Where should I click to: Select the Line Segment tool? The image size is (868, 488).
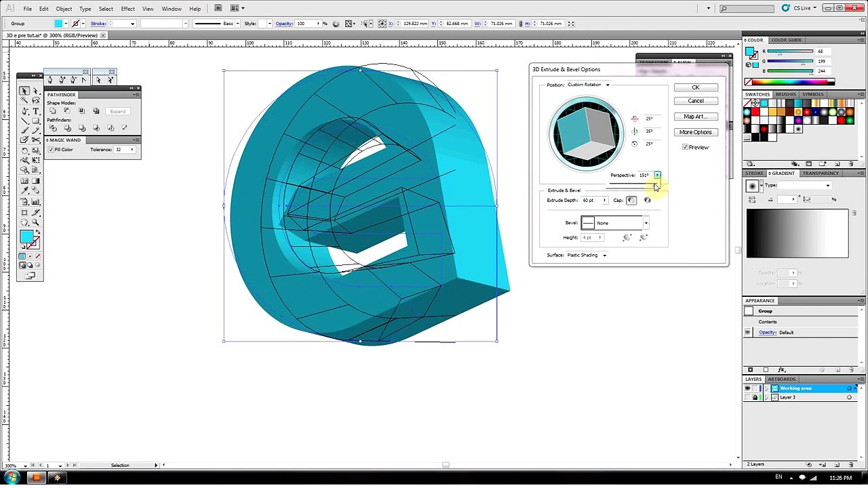(24, 121)
